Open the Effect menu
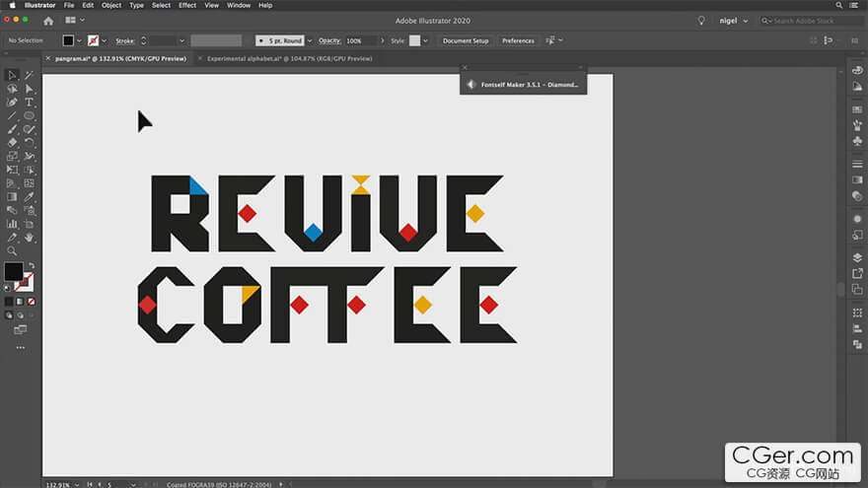This screenshot has height=488, width=868. click(187, 5)
